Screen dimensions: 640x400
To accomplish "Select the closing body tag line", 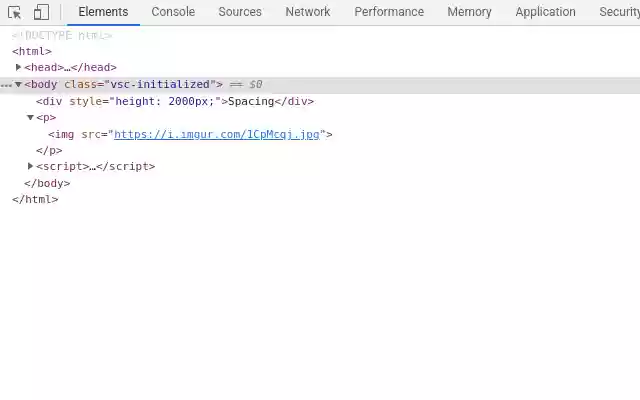I will [47, 183].
